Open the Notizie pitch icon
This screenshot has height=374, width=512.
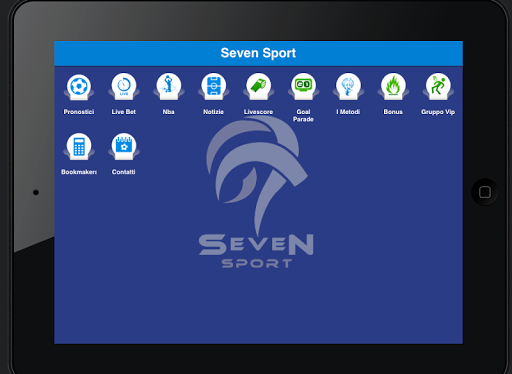pos(214,87)
